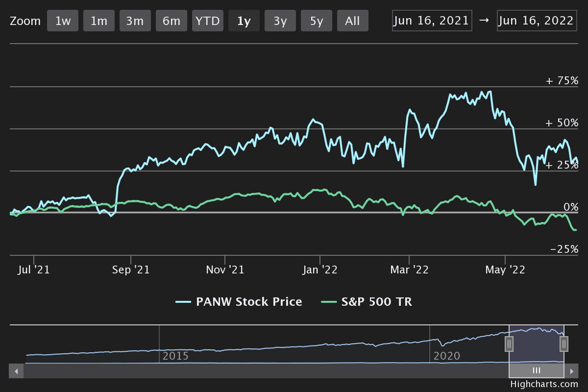Viewport: 588px width, 392px height.
Task: Zoom chart to 5y
Action: pyautogui.click(x=317, y=21)
